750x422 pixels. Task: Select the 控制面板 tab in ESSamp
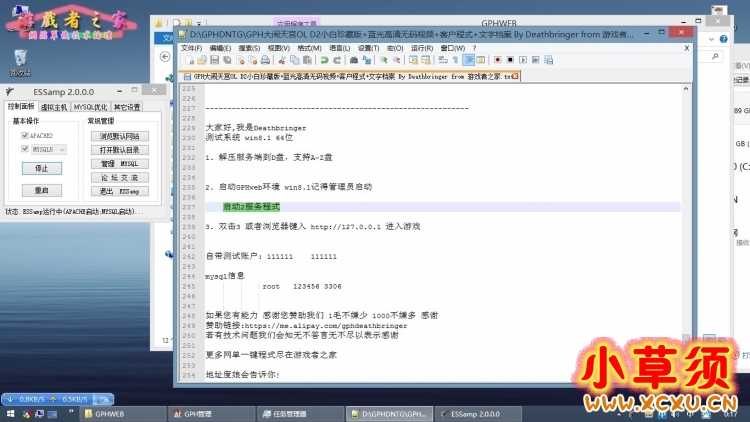(21, 106)
